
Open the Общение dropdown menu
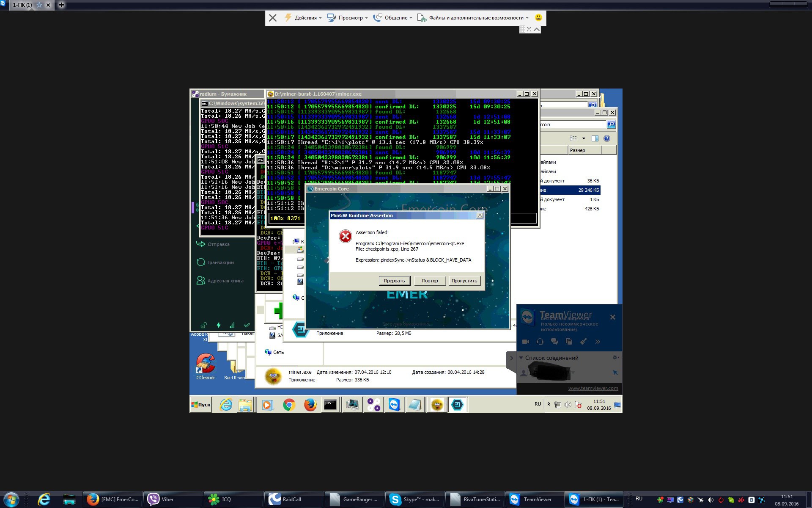click(393, 18)
